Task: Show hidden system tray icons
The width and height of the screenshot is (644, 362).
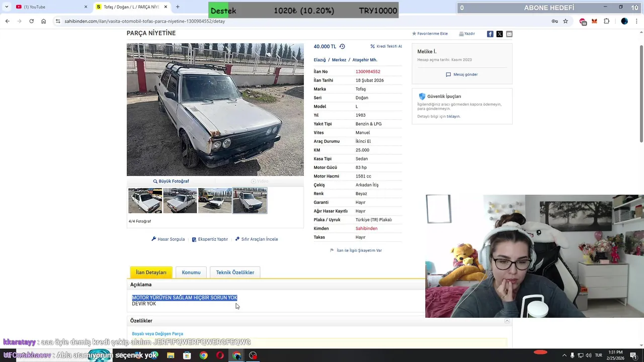Action: pos(564,355)
